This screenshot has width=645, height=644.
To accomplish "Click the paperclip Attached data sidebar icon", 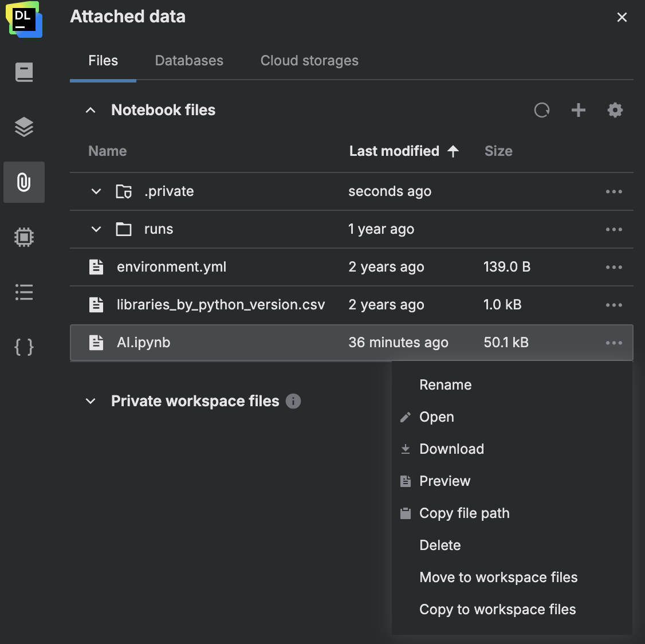I will (x=23, y=182).
